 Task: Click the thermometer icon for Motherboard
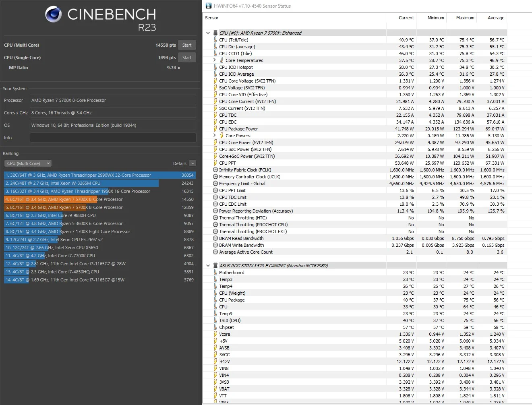point(215,273)
